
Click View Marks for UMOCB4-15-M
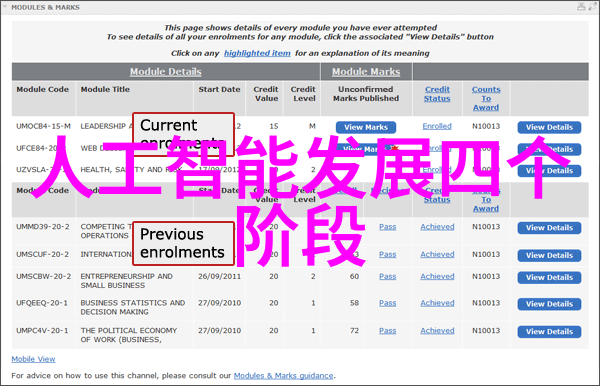pyautogui.click(x=366, y=127)
